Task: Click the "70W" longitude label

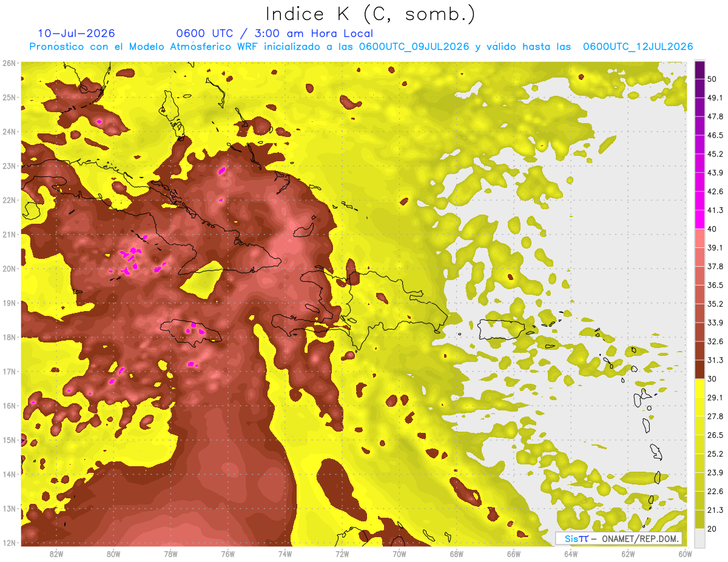Action: (x=399, y=554)
